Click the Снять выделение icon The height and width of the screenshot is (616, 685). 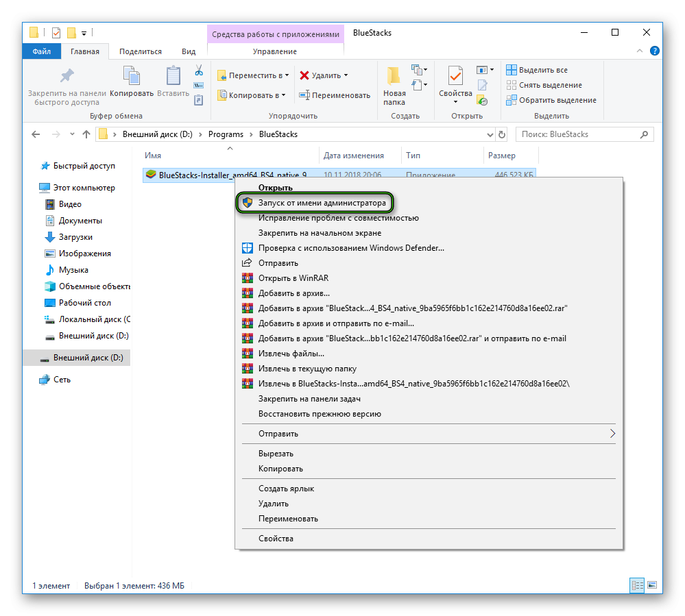(x=511, y=85)
